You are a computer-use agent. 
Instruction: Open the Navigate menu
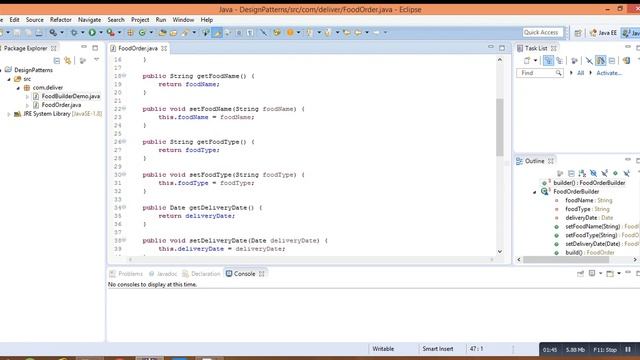[89, 20]
